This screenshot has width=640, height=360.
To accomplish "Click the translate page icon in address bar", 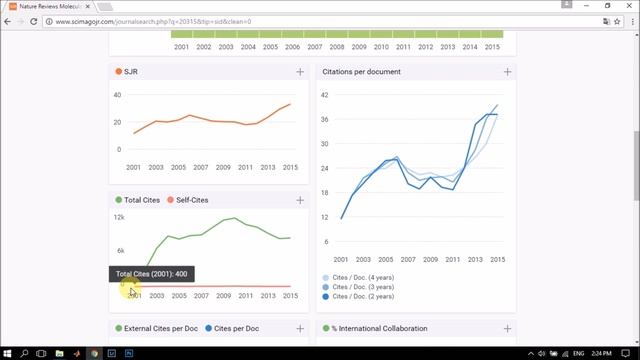I will coord(606,22).
